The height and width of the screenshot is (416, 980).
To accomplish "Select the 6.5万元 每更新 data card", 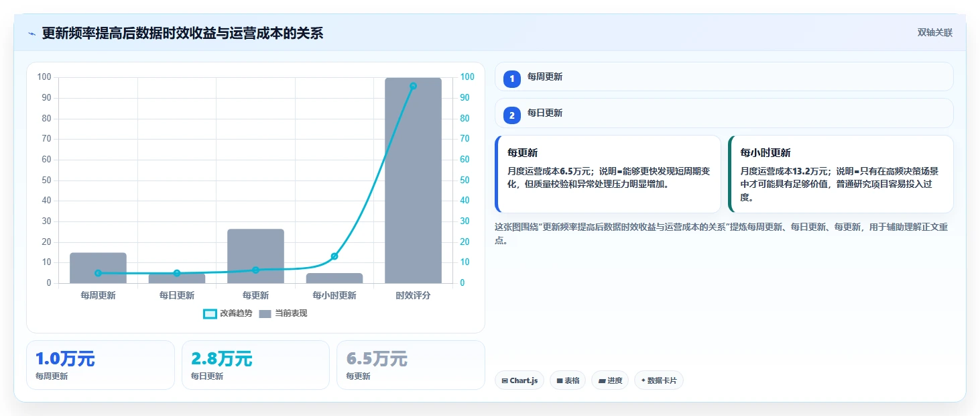I will [x=411, y=365].
